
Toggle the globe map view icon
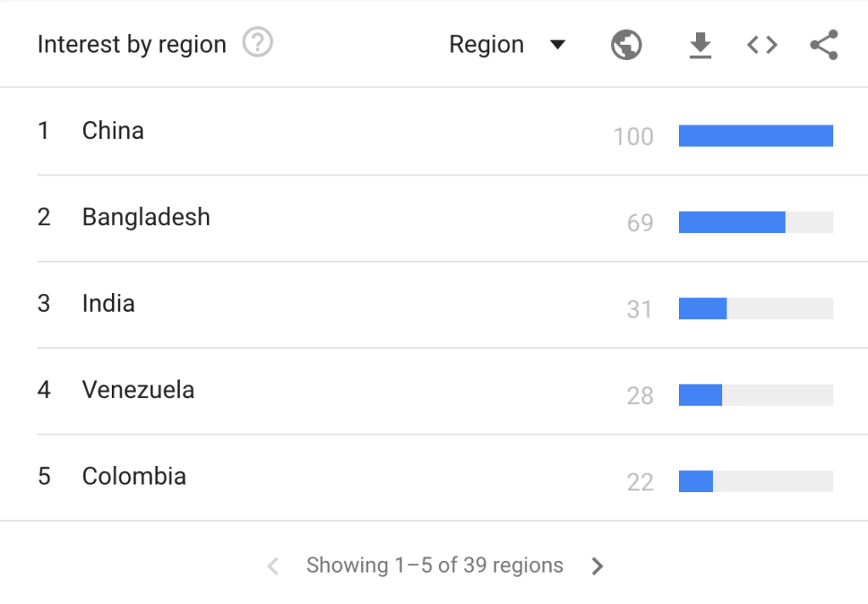pos(626,45)
